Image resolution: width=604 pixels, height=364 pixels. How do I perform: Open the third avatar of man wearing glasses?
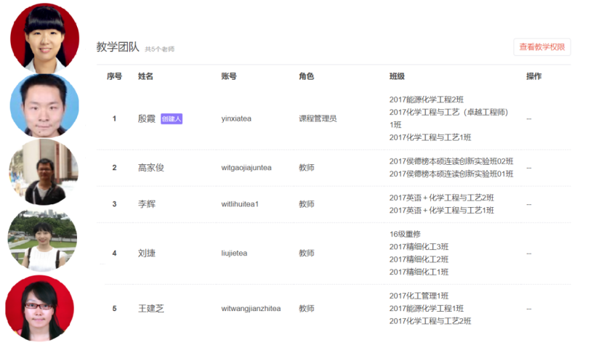click(43, 173)
